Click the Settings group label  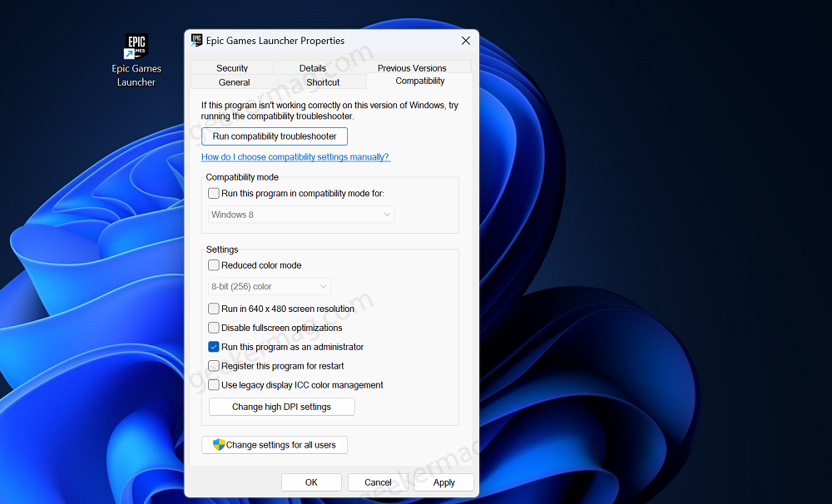coord(222,250)
